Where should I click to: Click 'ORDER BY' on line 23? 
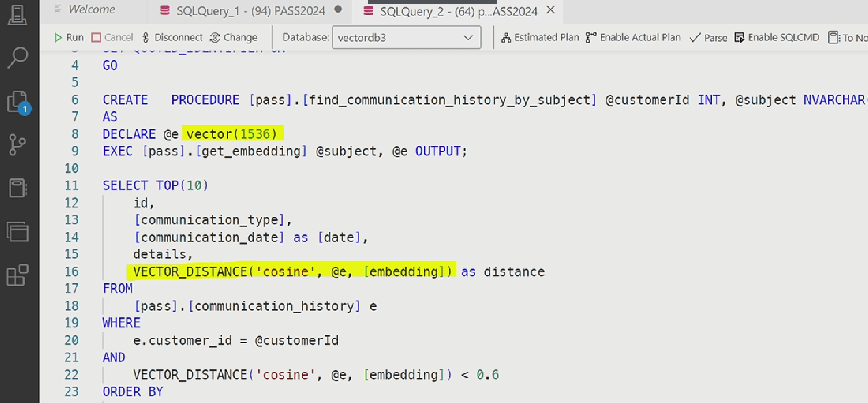(x=133, y=392)
